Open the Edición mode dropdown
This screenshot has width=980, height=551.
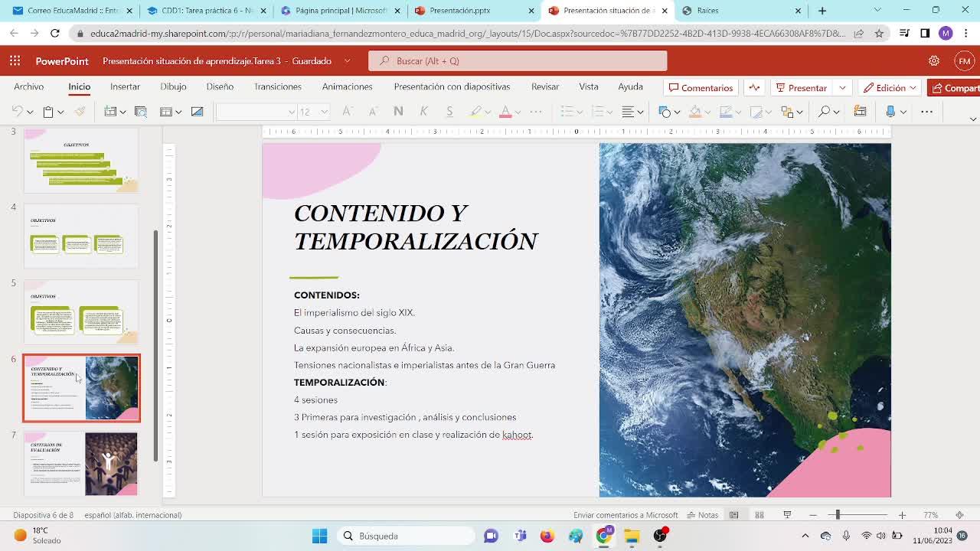pos(890,88)
